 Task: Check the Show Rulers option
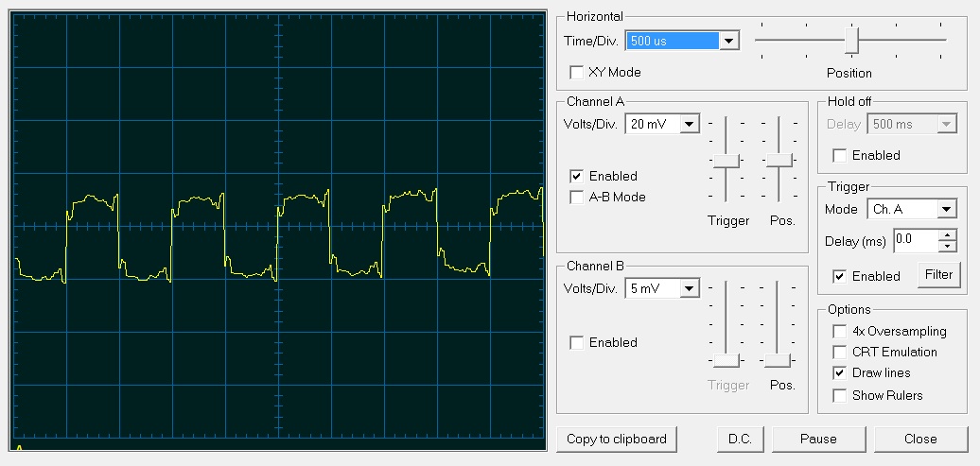840,395
